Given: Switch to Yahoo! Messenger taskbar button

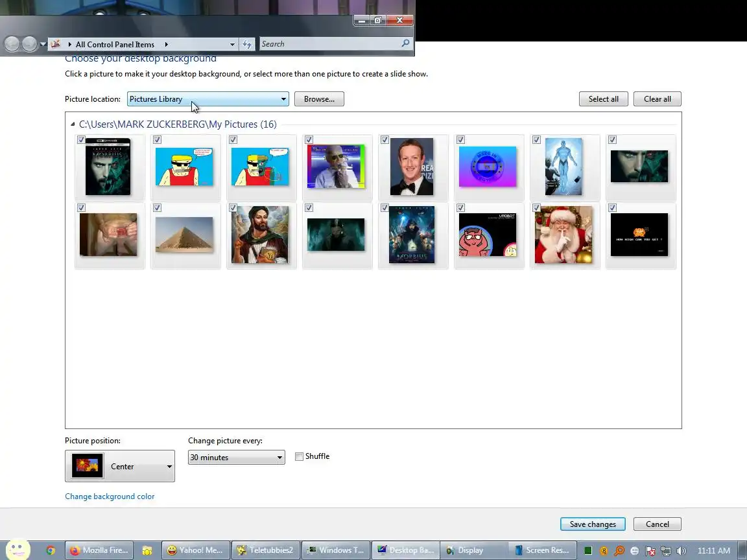Looking at the screenshot, I should pyautogui.click(x=196, y=550).
